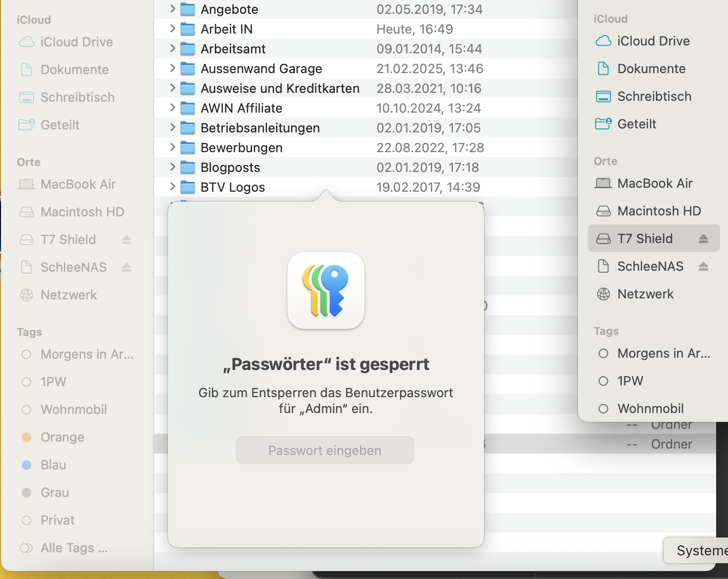Open iCloud Drive in the dimmed left sidebar
The height and width of the screenshot is (579, 728).
point(66,42)
